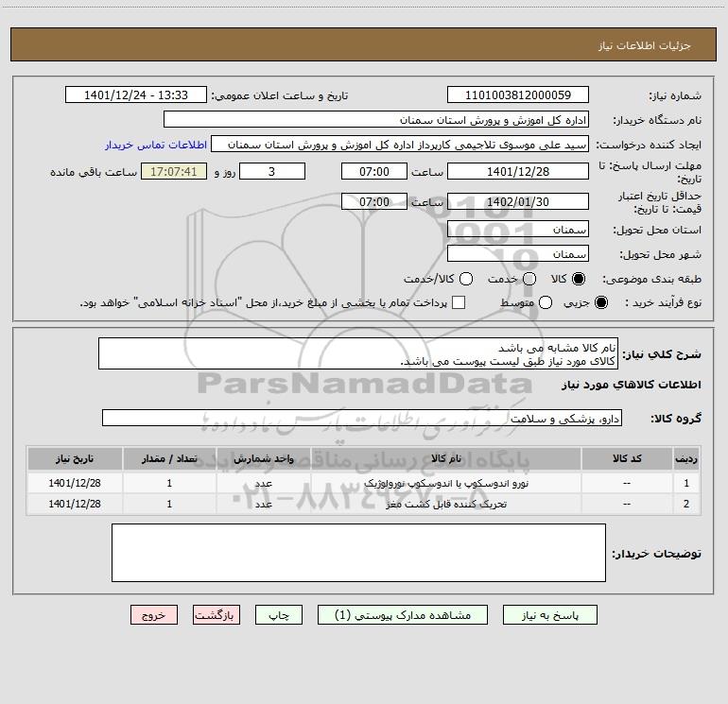
Task: Select the کالا radio button
Action: coord(579,279)
